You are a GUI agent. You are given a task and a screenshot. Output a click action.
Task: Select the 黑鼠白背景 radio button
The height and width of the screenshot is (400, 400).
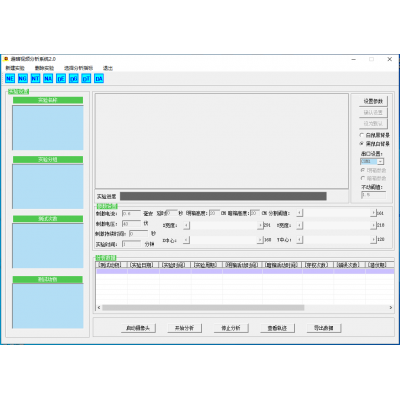click(x=362, y=143)
